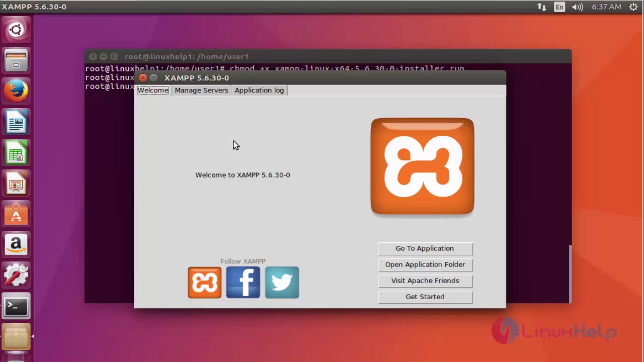
Task: Open System Settings wrench-and-gear icon
Action: click(16, 276)
